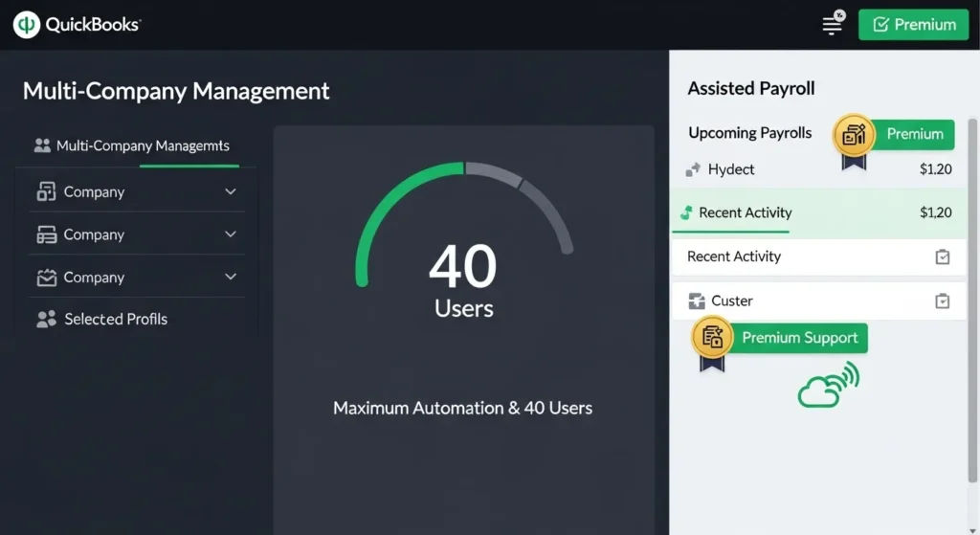Image resolution: width=980 pixels, height=535 pixels.
Task: Expand the third Company dropdown chevron
Action: pos(230,278)
